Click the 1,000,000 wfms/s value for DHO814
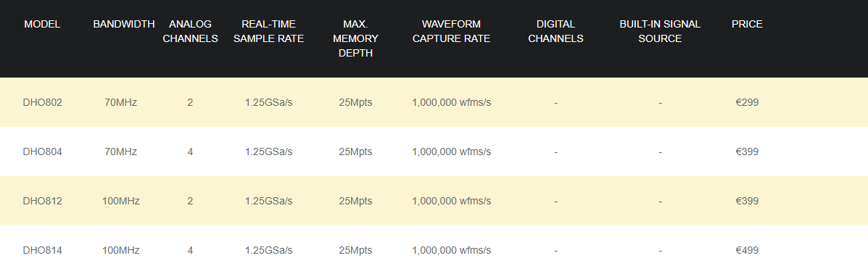This screenshot has height=274, width=868. click(452, 250)
